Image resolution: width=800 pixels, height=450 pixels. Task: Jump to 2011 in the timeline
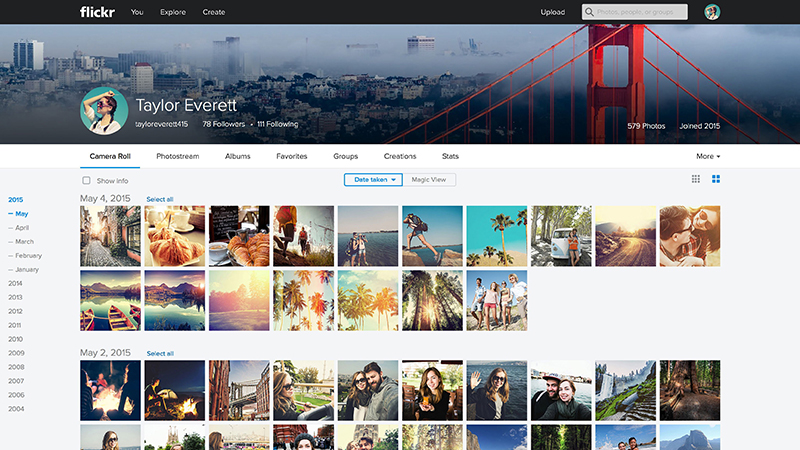point(14,325)
